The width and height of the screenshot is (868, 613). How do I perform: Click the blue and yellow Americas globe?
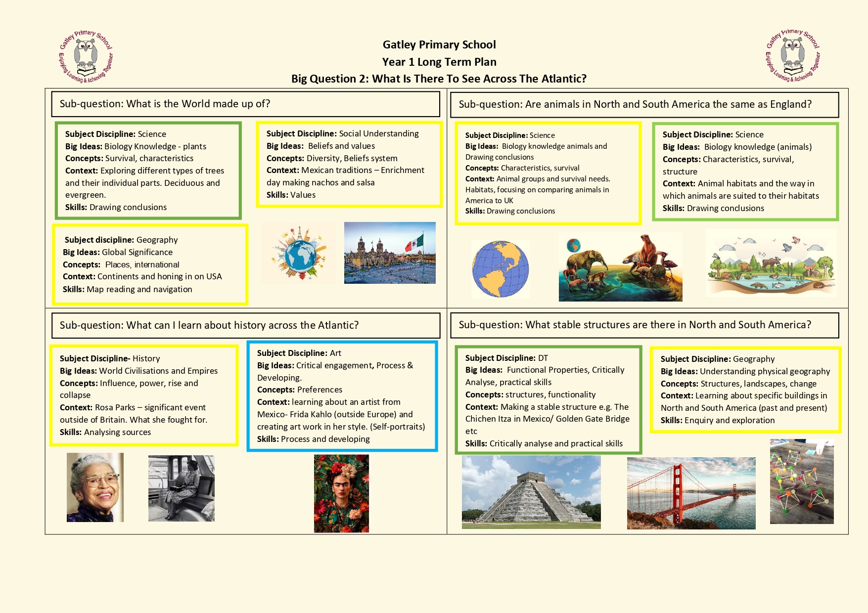[500, 269]
